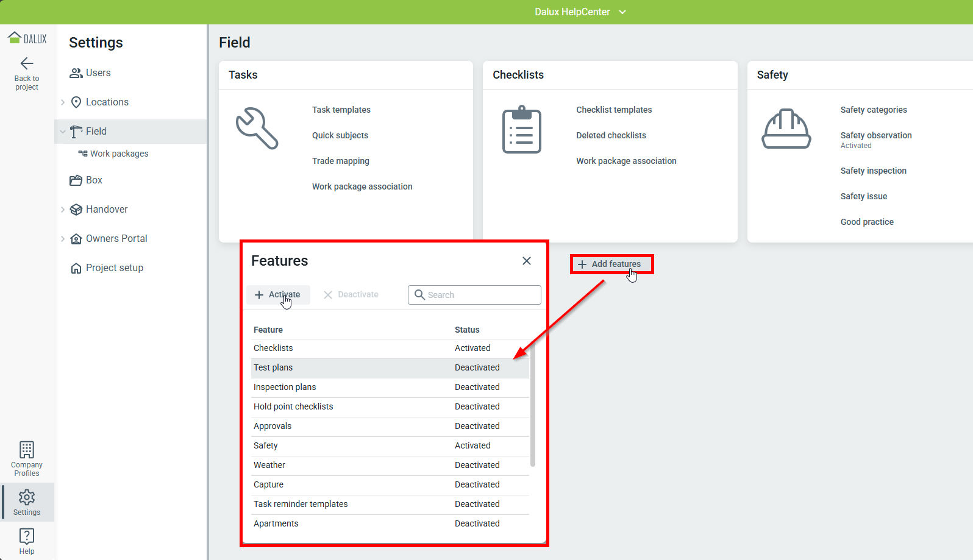Go to Project setup settings
This screenshot has width=973, height=560.
click(x=114, y=268)
